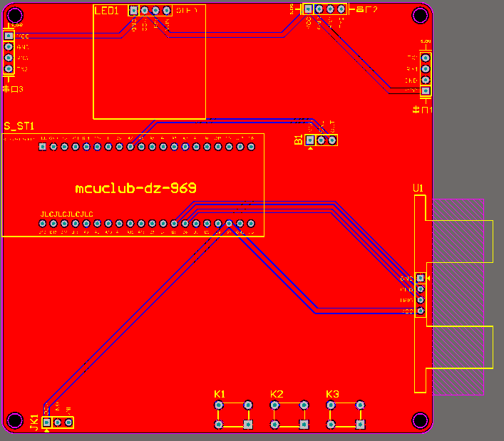Select the LED1 designator text

point(106,11)
